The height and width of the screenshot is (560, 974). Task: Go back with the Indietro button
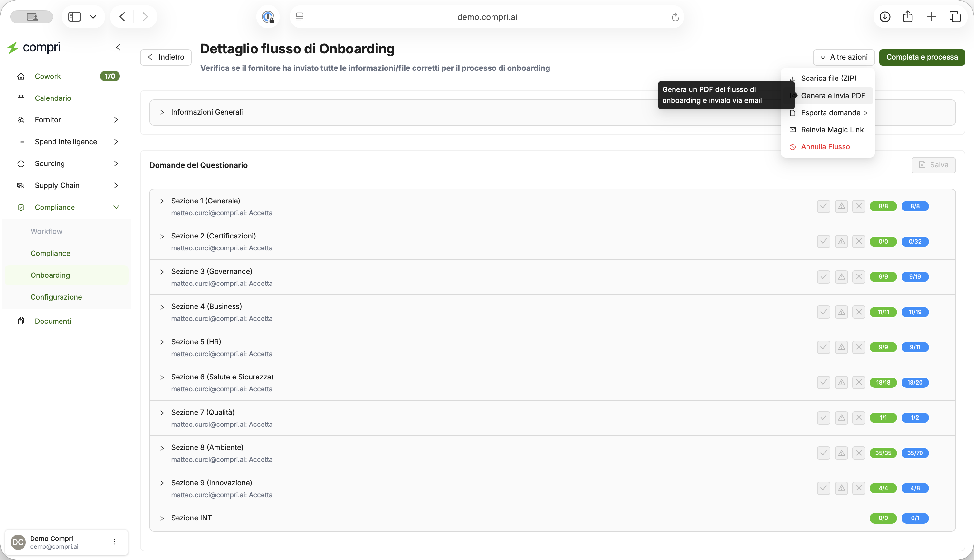[166, 57]
